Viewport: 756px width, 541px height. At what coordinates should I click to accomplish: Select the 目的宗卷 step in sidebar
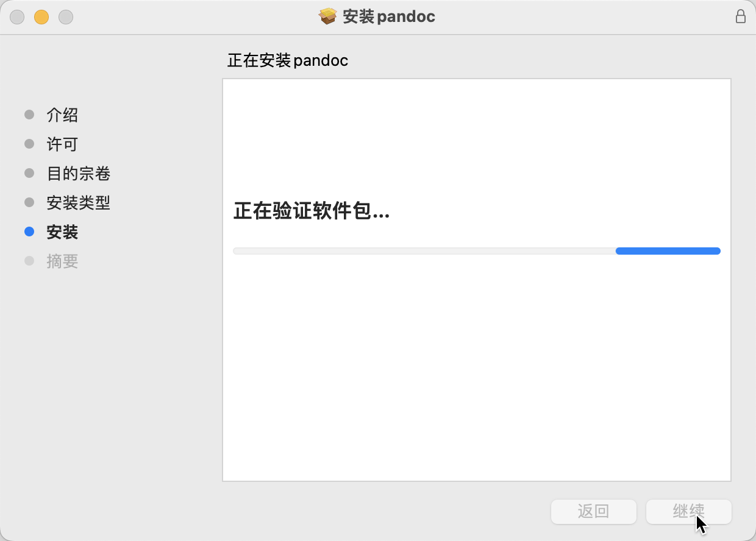tap(78, 174)
